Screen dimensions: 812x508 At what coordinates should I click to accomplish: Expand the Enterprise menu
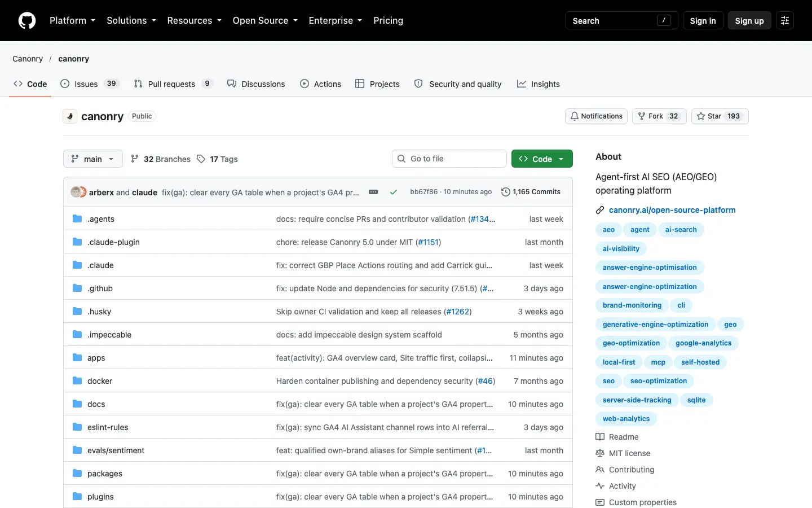(336, 20)
